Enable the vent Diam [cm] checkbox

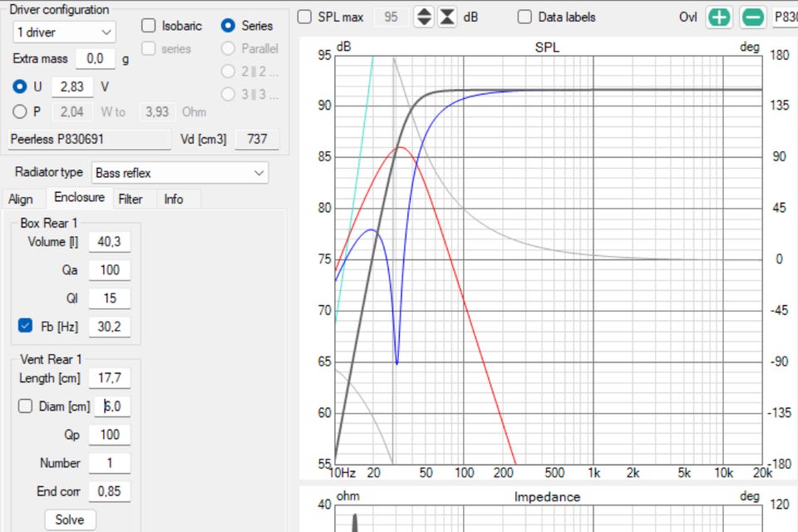tap(25, 406)
